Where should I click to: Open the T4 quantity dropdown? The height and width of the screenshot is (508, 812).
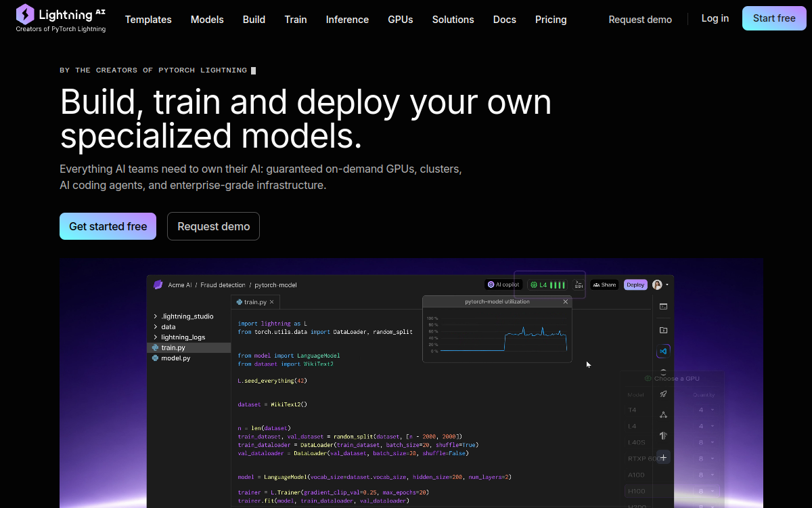click(706, 410)
